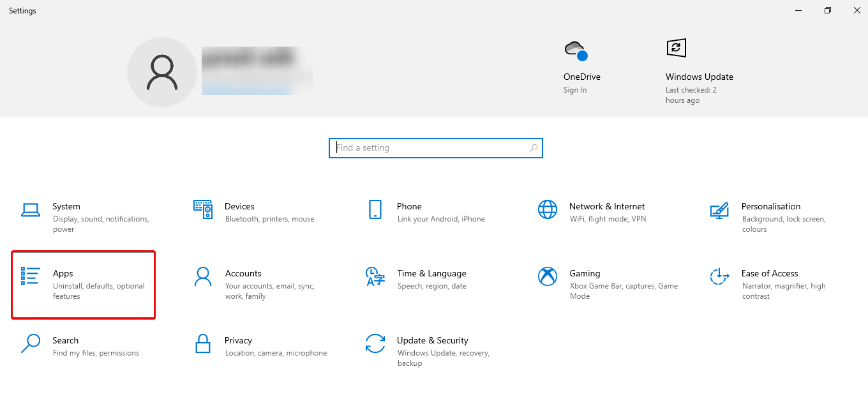Screen dimensions: 868x413
Task: Click the search glass in Find a setting
Action: coord(533,147)
